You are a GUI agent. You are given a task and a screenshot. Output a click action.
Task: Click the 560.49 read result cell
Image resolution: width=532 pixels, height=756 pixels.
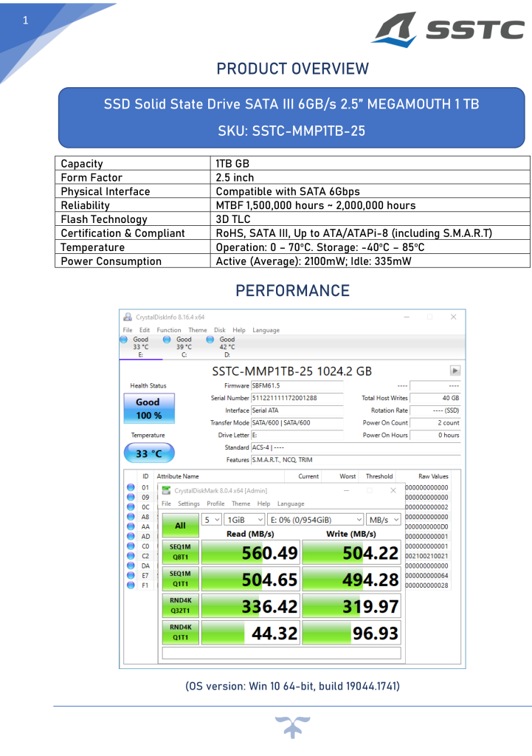tap(250, 552)
